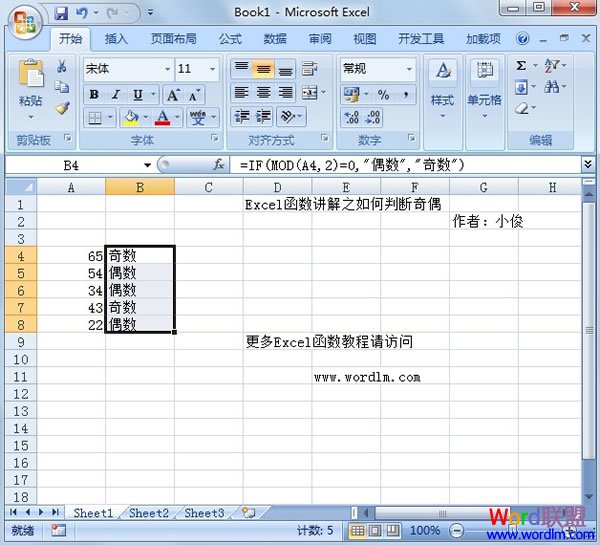Open the 插入 ribbon tab
Viewport: 600px width, 545px height.
coord(116,39)
